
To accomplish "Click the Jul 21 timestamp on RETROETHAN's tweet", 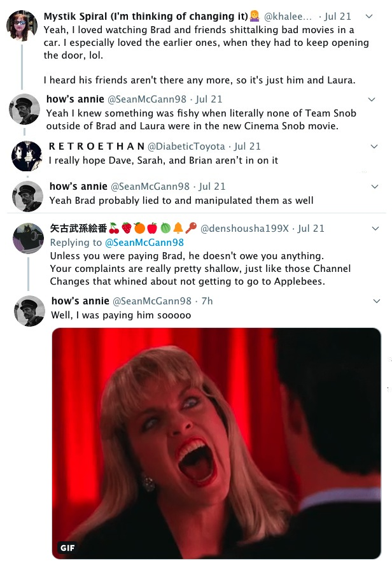I will (x=248, y=146).
